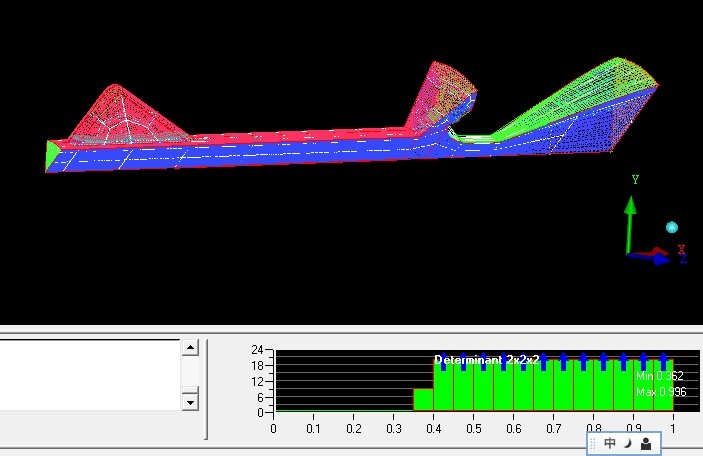The image size is (703, 456).
Task: Click the cyan isometric view sphere
Action: (672, 227)
